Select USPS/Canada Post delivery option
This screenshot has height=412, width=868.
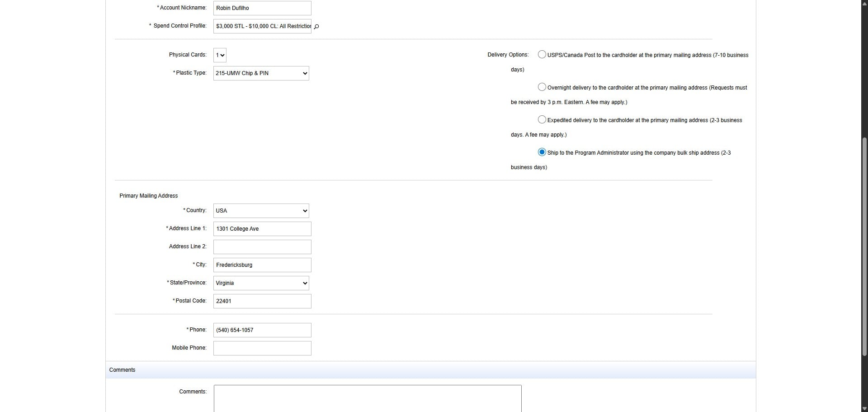542,55
